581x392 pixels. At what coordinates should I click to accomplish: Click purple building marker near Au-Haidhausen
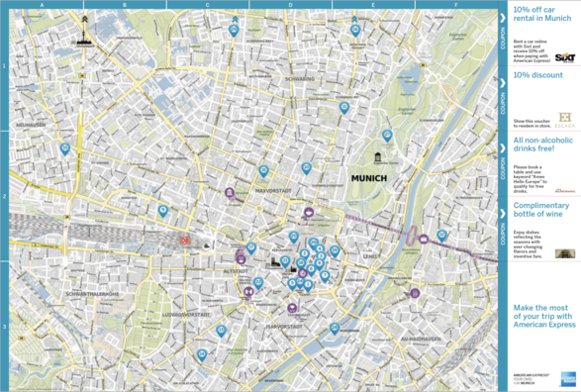coord(415,293)
